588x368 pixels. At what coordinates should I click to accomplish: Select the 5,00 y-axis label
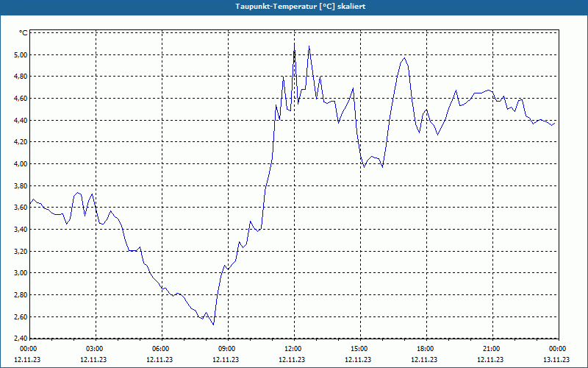coord(21,54)
